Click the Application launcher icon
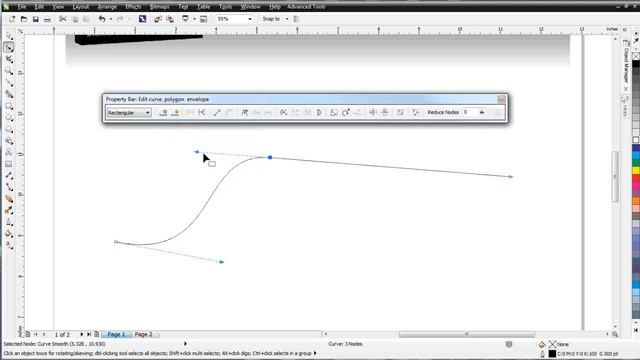Screen dimensions: 640x360 point(185,19)
